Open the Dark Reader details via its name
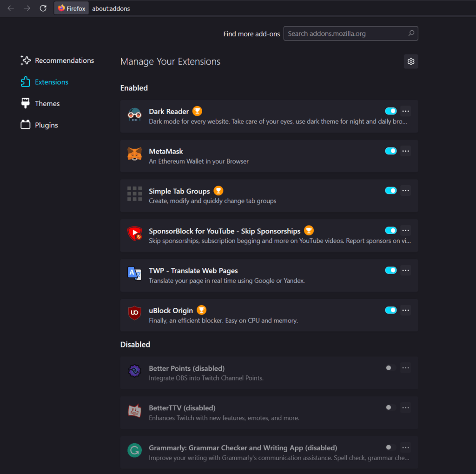 pyautogui.click(x=169, y=112)
